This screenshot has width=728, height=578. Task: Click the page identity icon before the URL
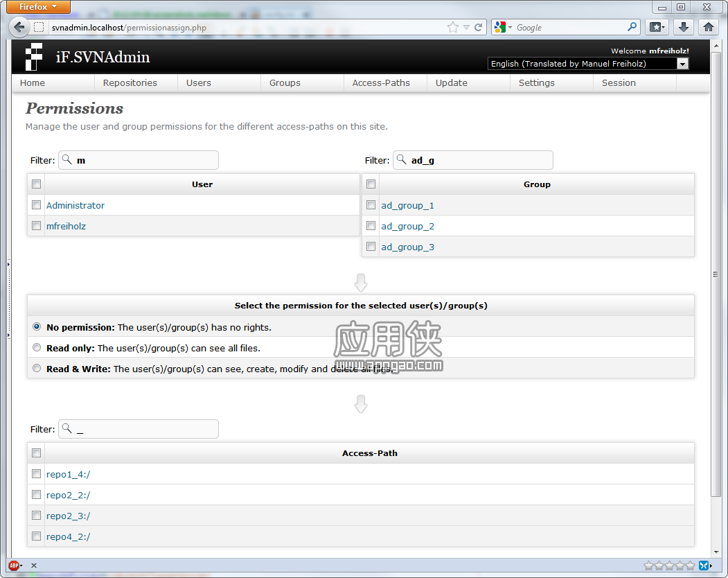pyautogui.click(x=39, y=28)
